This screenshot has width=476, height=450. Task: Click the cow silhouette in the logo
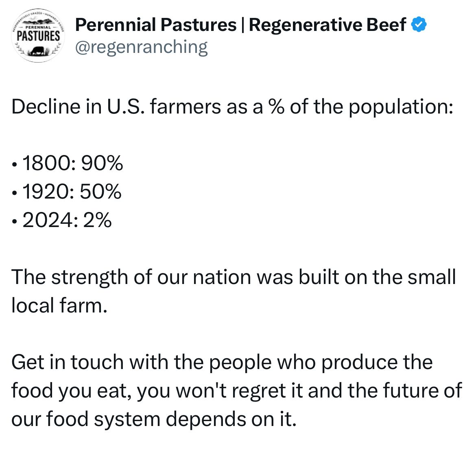click(38, 51)
